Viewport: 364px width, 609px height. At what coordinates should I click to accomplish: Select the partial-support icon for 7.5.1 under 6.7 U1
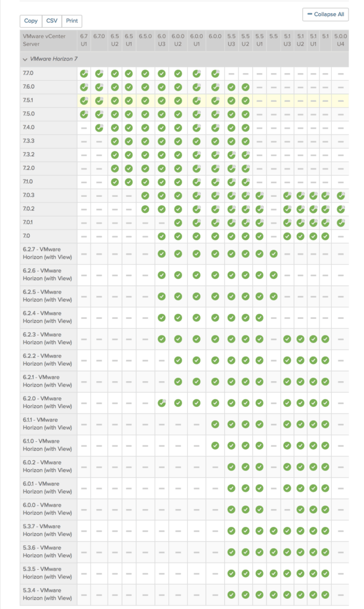(84, 101)
